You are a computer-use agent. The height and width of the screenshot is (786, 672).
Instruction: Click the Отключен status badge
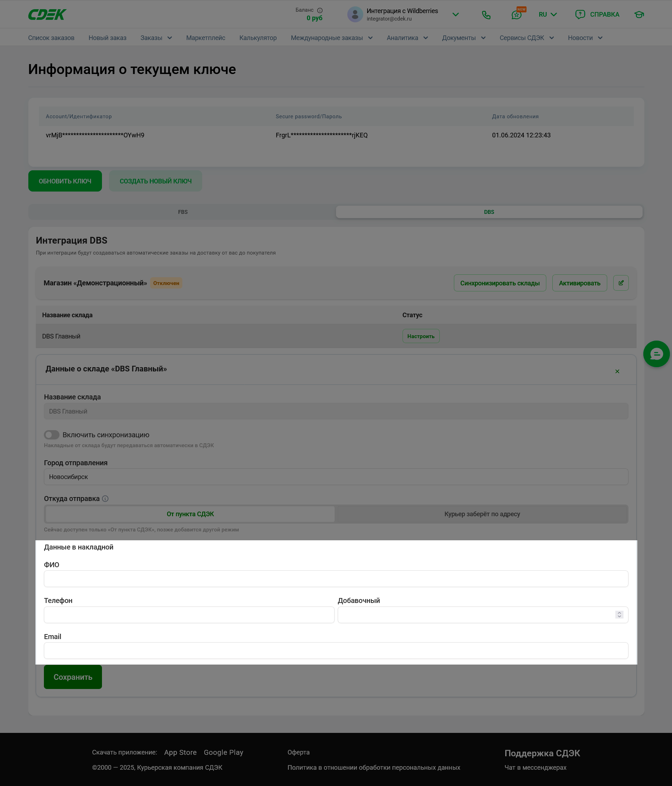click(166, 283)
